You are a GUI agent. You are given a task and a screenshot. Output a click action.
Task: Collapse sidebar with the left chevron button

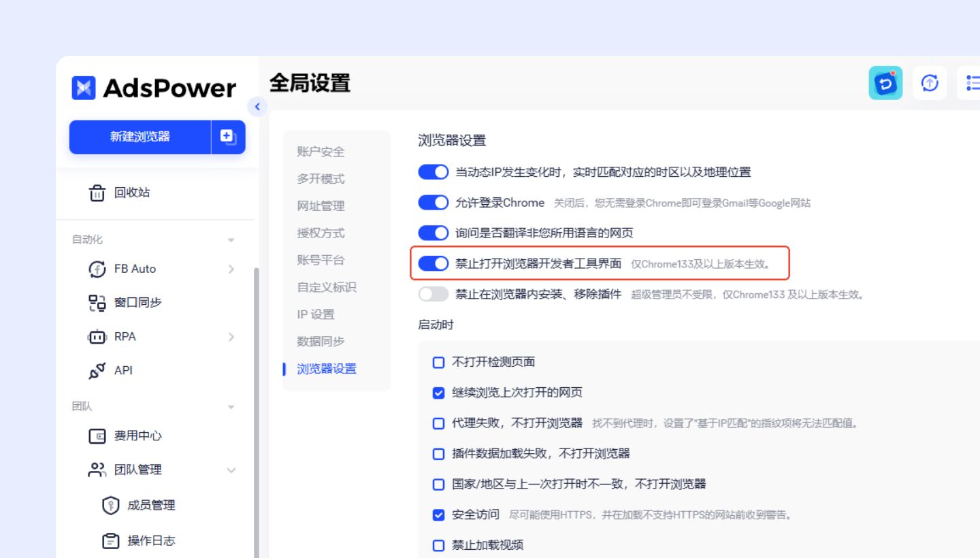click(x=257, y=107)
